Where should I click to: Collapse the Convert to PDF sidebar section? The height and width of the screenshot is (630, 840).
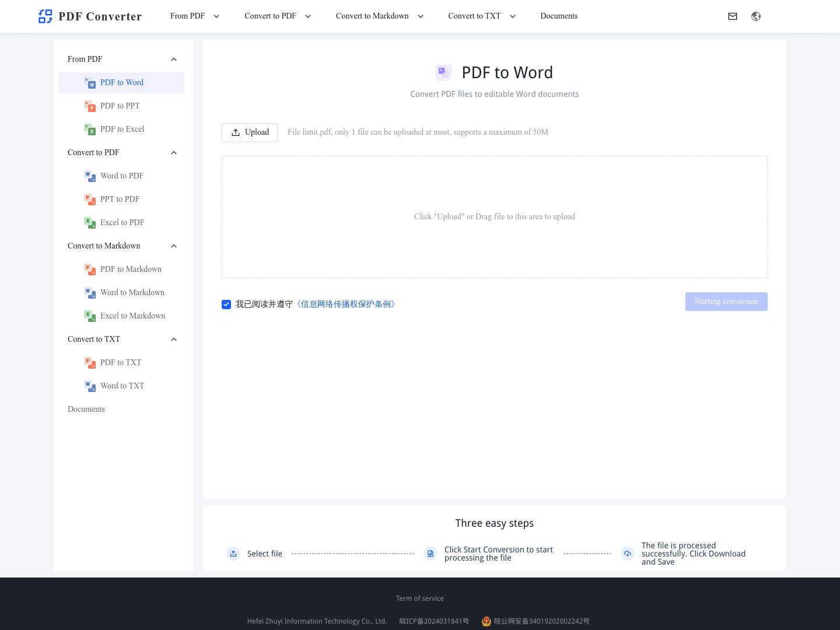(174, 153)
